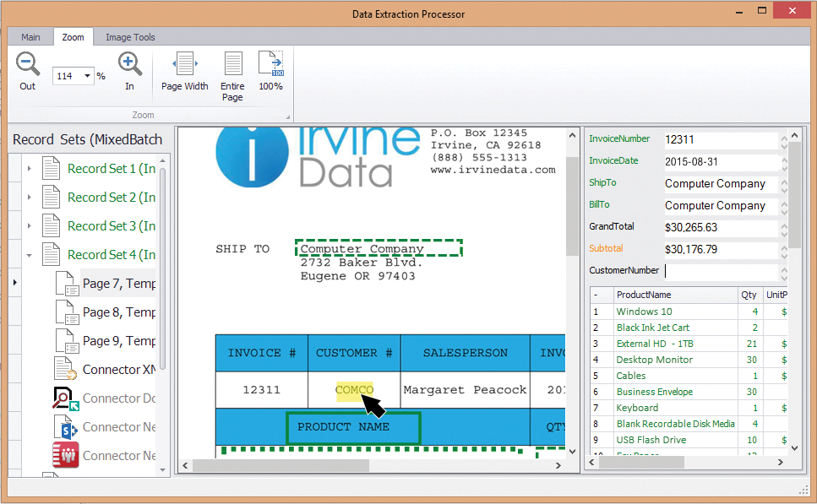Select Page 8 in the tree
The height and width of the screenshot is (504, 817).
[x=118, y=312]
